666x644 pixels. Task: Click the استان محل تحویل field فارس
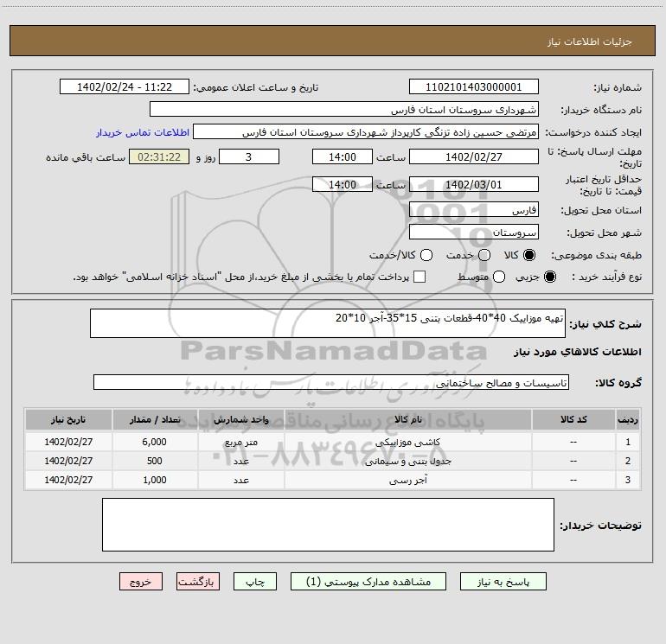474,210
